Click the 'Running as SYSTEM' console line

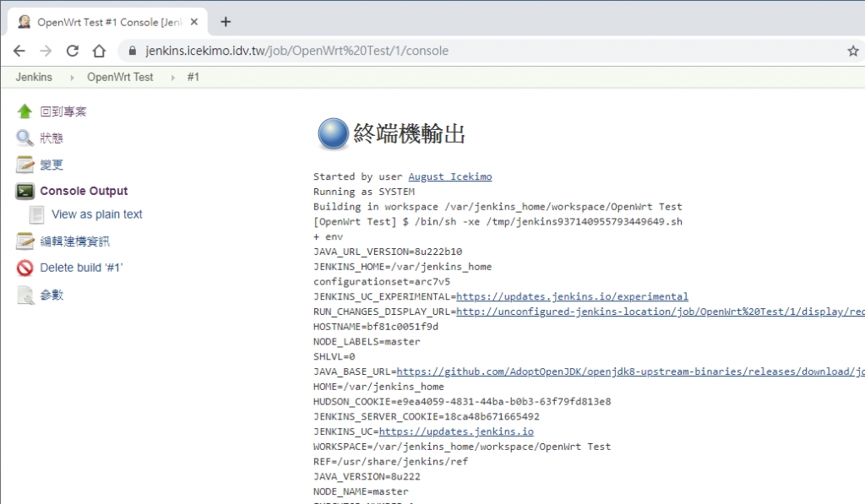pyautogui.click(x=364, y=192)
